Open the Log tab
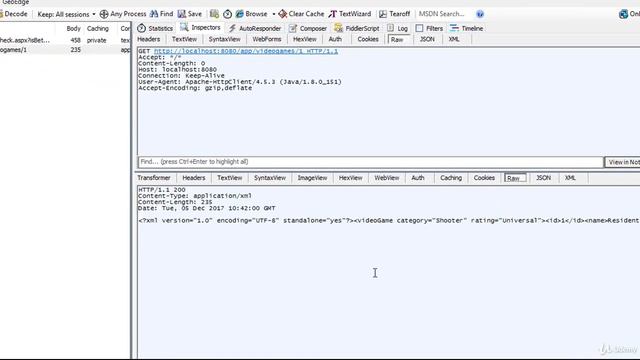Viewport: 640px width, 360px height. pos(397,28)
